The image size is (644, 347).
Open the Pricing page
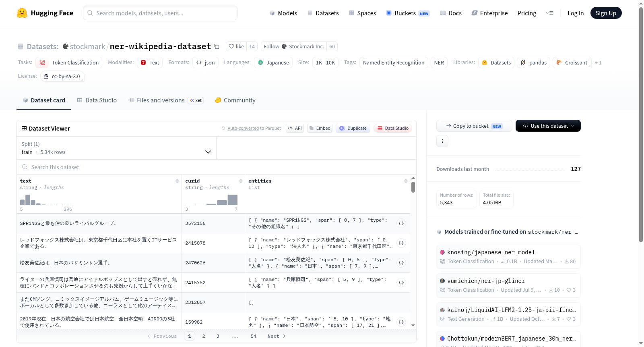tap(527, 13)
